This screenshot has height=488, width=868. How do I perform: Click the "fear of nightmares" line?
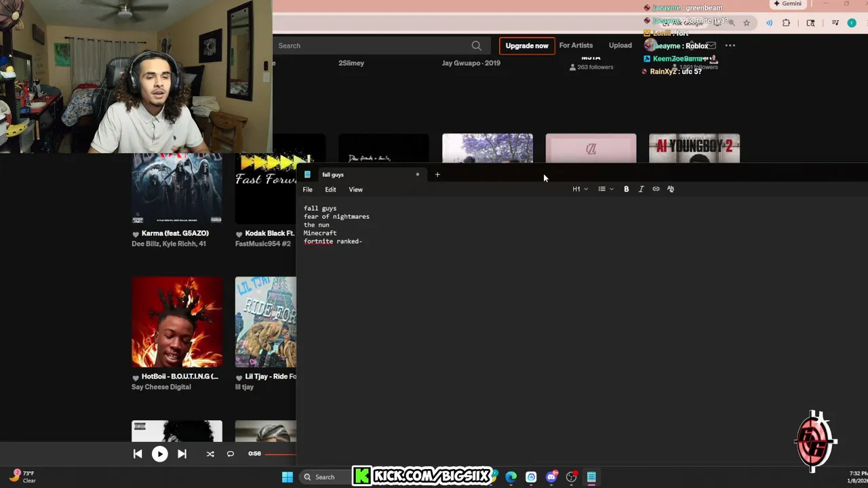(x=336, y=217)
